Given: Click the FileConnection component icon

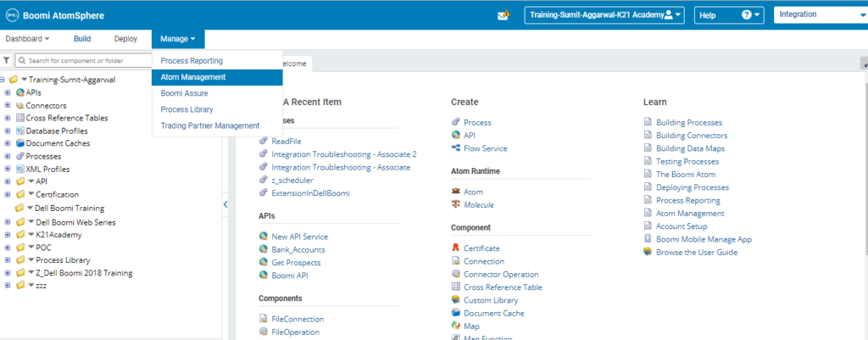Looking at the screenshot, I should [263, 319].
